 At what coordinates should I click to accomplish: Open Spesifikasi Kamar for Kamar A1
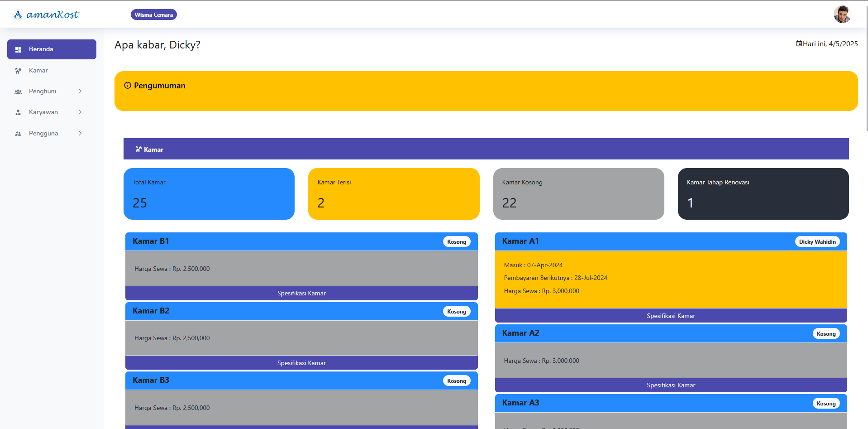[x=671, y=316]
